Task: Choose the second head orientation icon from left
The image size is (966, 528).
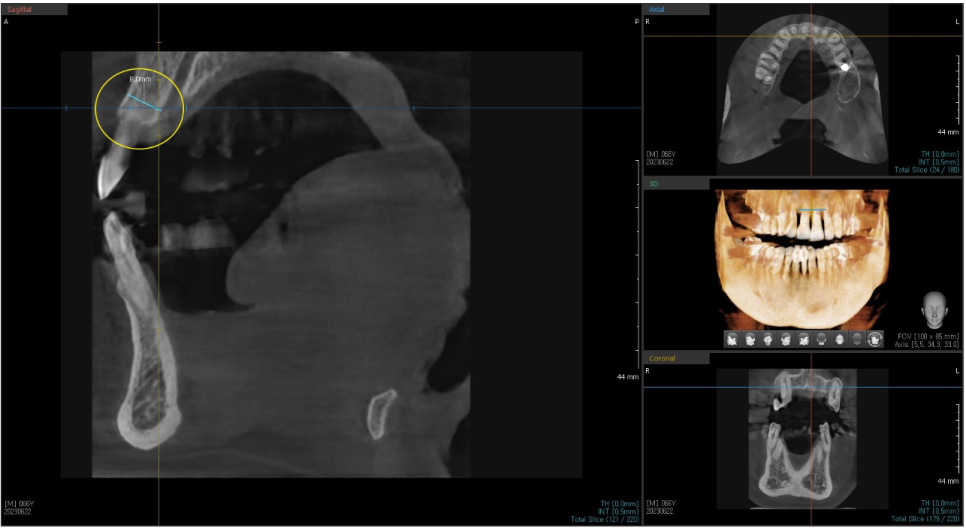Action: (750, 339)
